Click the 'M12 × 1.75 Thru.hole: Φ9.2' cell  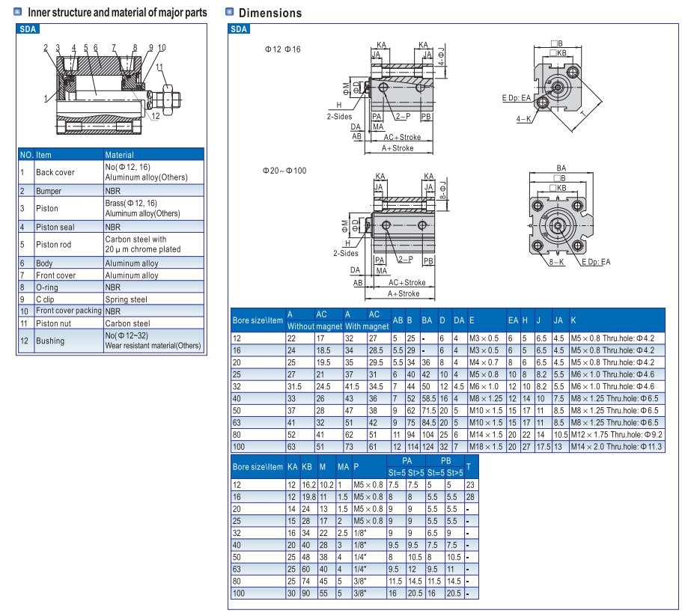click(x=617, y=434)
